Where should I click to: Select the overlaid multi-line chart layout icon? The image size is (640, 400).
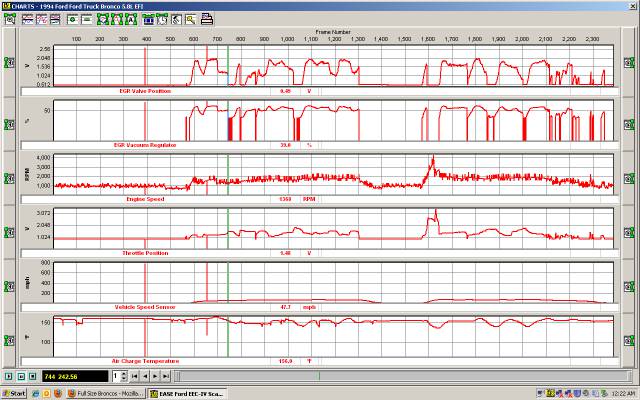click(x=41, y=19)
